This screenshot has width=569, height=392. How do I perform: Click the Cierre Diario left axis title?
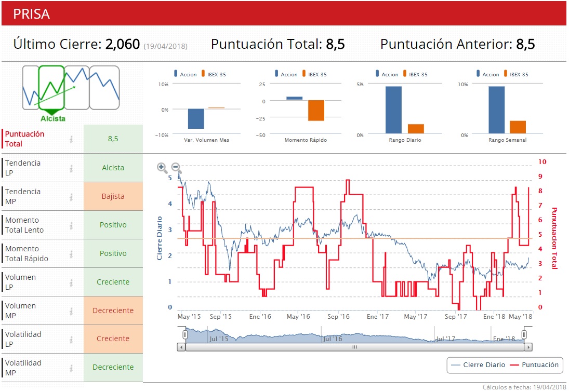click(x=160, y=239)
